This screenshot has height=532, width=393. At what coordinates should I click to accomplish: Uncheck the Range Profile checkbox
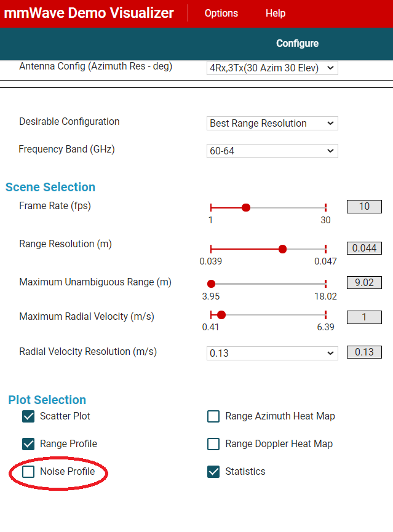[28, 444]
